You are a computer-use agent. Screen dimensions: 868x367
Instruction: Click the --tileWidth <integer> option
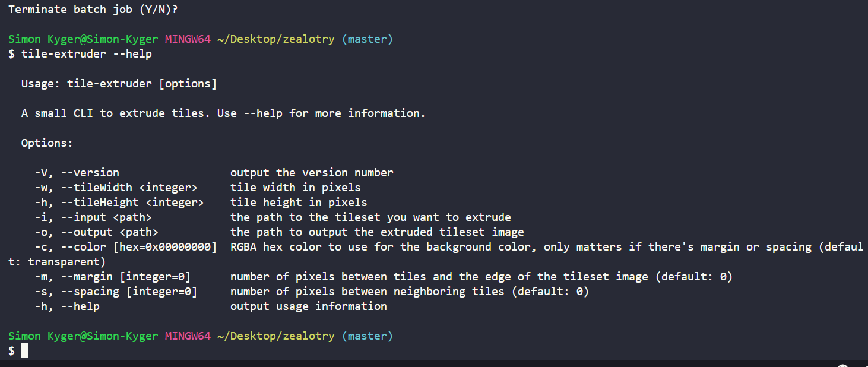[129, 188]
